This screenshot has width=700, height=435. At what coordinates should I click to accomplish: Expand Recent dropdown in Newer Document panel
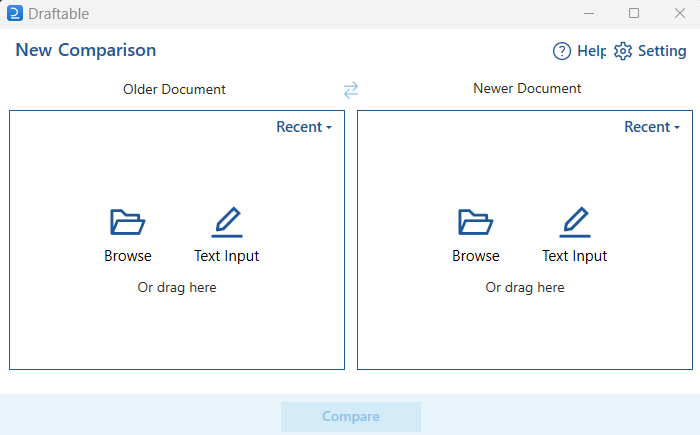[652, 127]
